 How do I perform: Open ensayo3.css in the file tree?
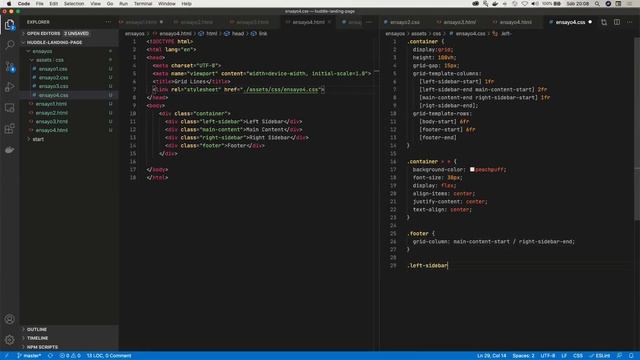[53, 87]
